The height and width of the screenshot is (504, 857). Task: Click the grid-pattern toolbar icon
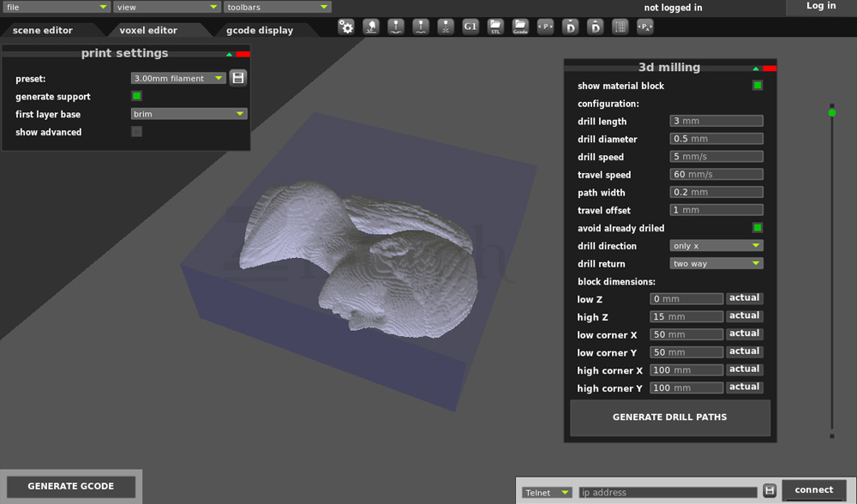point(620,27)
